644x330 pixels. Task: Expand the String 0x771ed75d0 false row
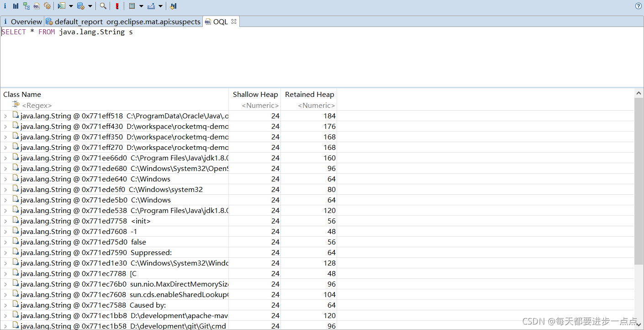5,242
